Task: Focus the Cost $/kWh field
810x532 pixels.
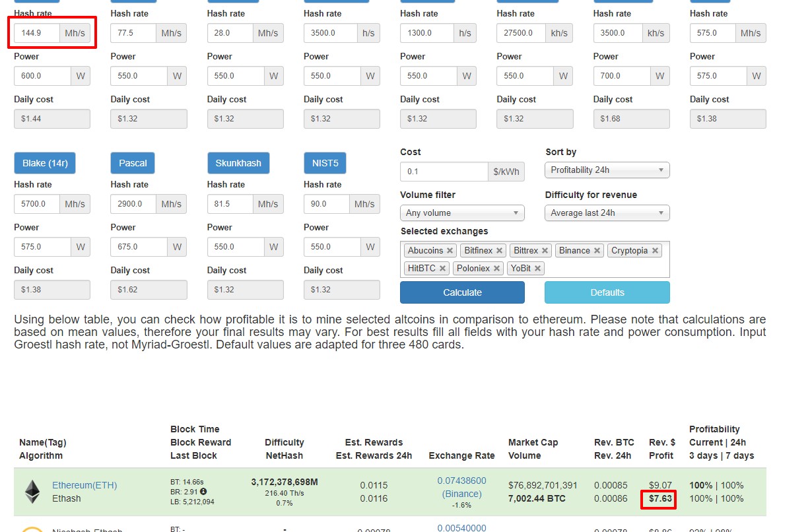Action: (444, 172)
